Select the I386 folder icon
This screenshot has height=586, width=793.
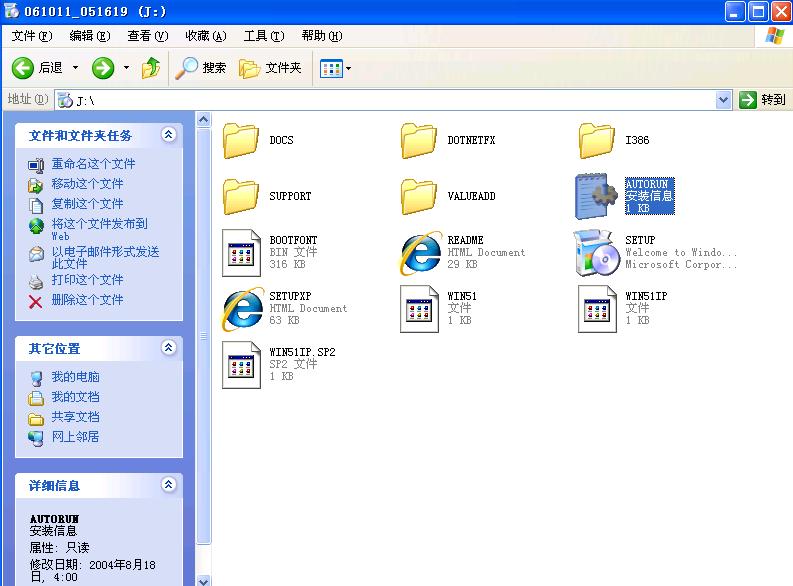pyautogui.click(x=596, y=141)
